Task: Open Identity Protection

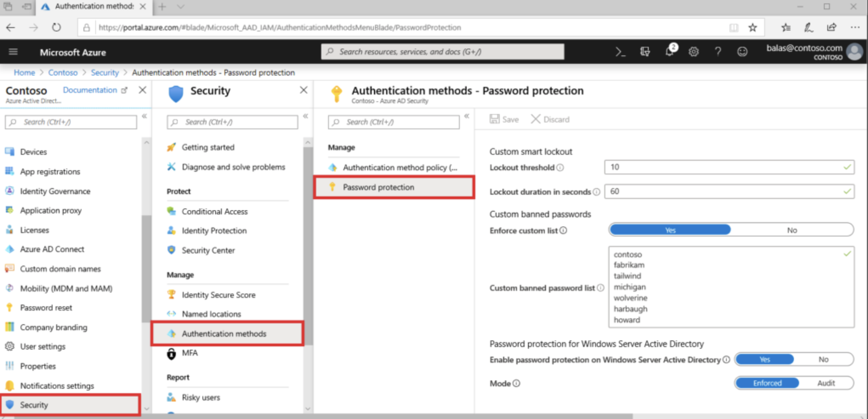Action: [214, 230]
